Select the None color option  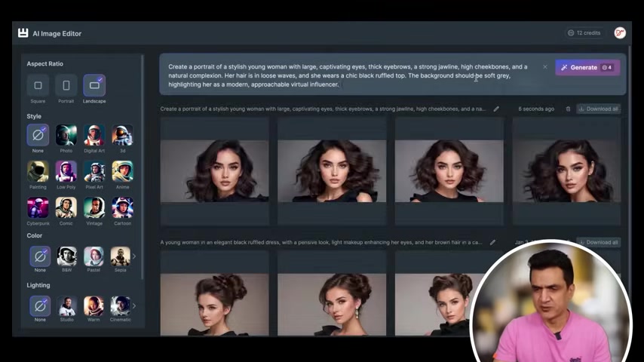(x=40, y=256)
